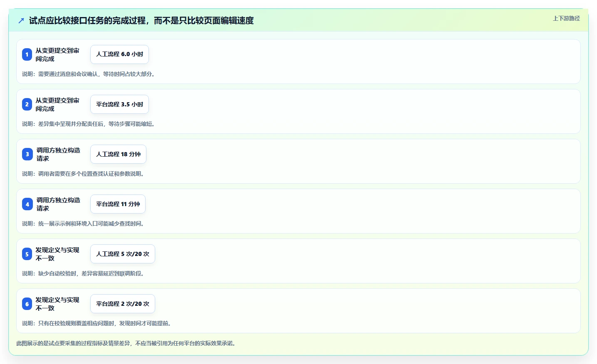Click 发现定义与实现不一致 label in card 6
This screenshot has height=364, width=597.
click(x=57, y=304)
